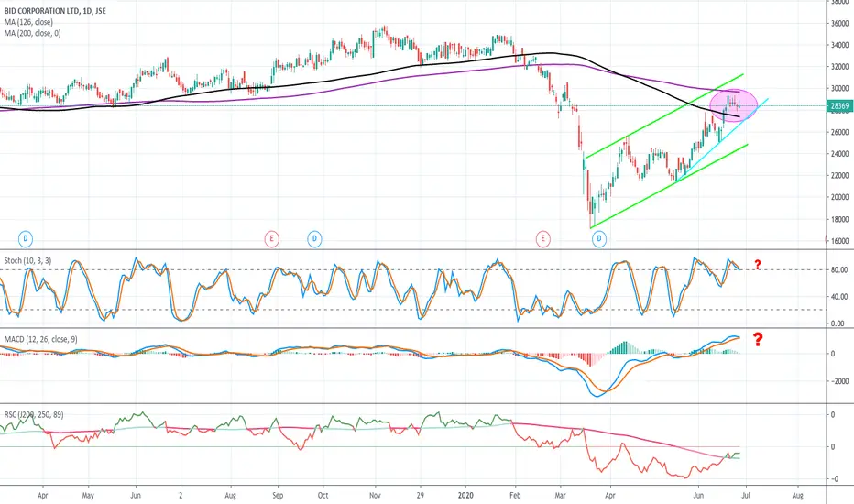Click the Sep label on time axis

[278, 495]
